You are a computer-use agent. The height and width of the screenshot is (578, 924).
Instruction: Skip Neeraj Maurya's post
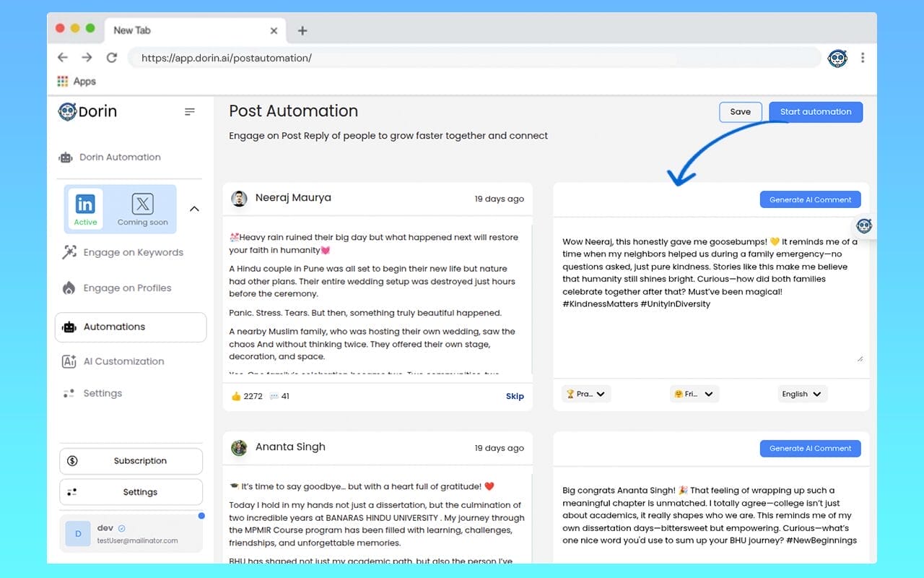pyautogui.click(x=515, y=396)
